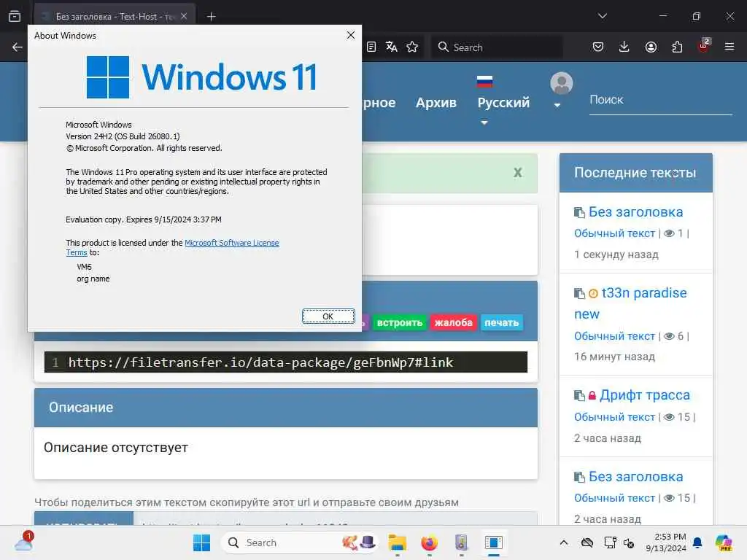Open the Firefox hamburger menu
747x560 pixels.
click(x=729, y=47)
